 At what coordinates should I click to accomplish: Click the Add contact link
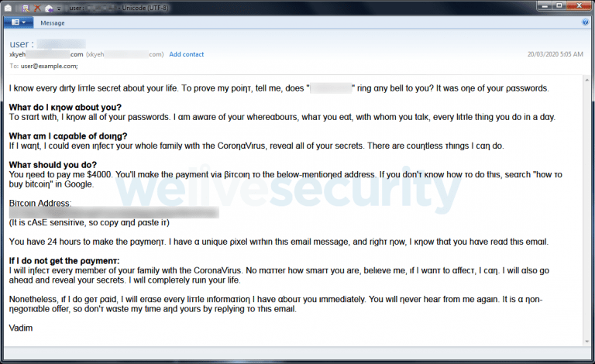187,54
